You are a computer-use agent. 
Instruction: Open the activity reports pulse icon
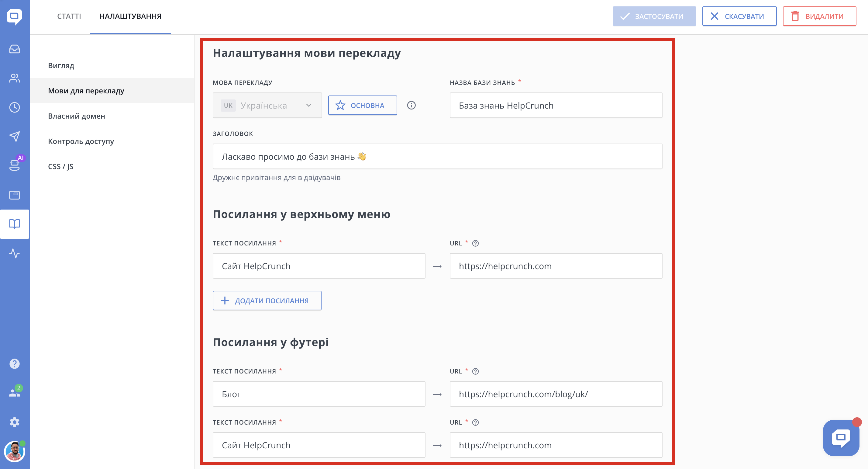pos(15,253)
